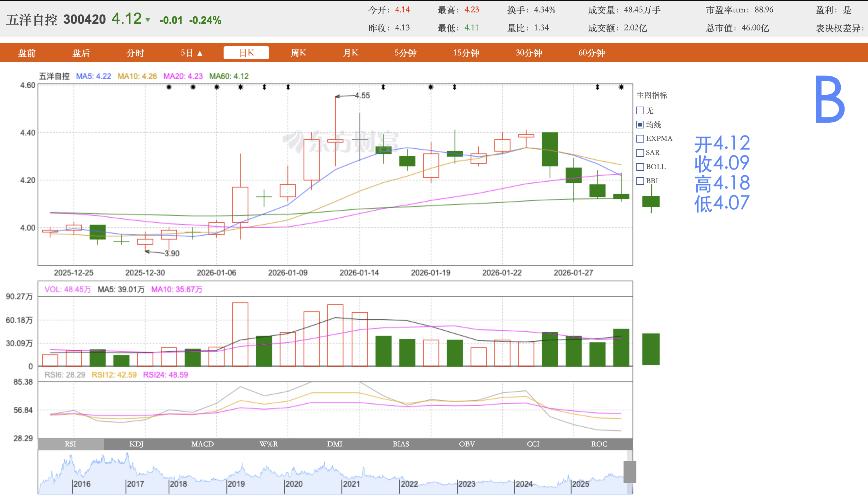The height and width of the screenshot is (497, 868).
Task: Click the green down triangle beside price 4.12
Action: coord(148,20)
